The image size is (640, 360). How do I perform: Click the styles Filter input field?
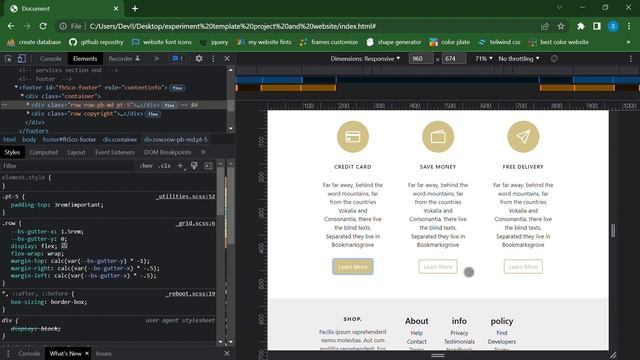[67, 166]
